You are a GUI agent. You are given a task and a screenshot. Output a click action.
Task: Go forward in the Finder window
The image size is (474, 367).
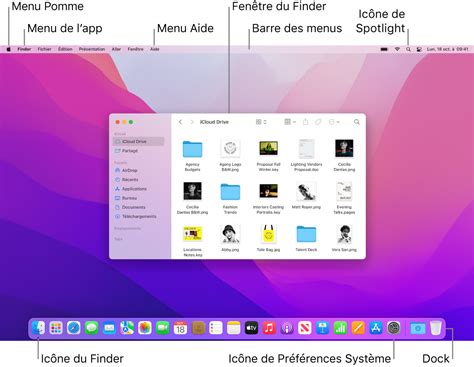192,122
